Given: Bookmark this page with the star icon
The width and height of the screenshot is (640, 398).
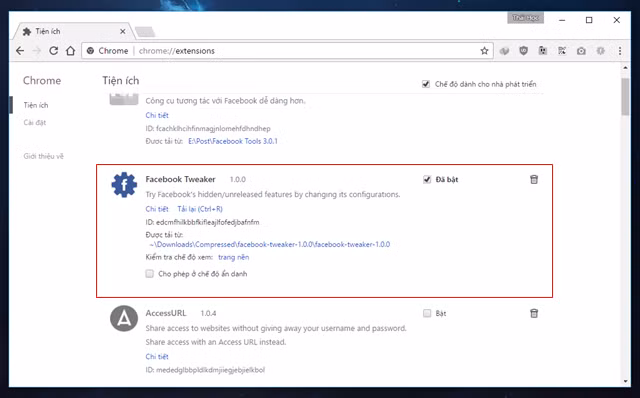Looking at the screenshot, I should coord(484,51).
